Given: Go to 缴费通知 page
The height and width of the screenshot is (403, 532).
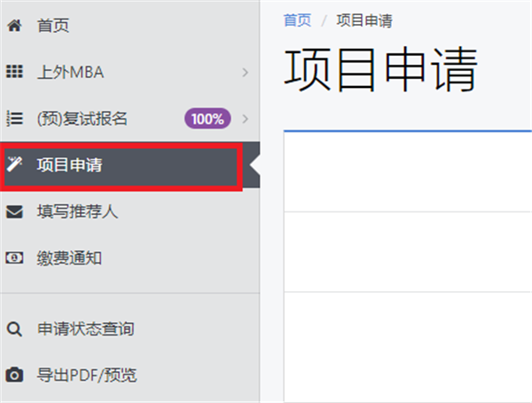Looking at the screenshot, I should 69,258.
